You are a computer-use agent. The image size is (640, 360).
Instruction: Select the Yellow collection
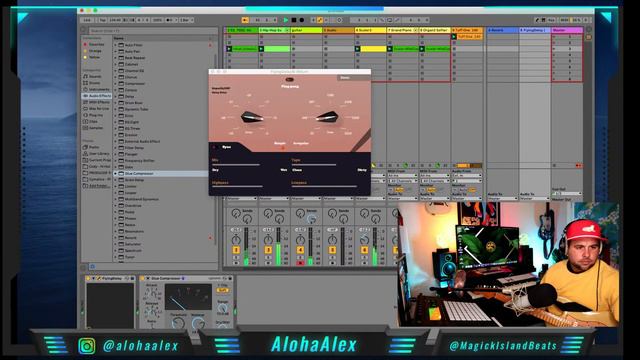94,57
